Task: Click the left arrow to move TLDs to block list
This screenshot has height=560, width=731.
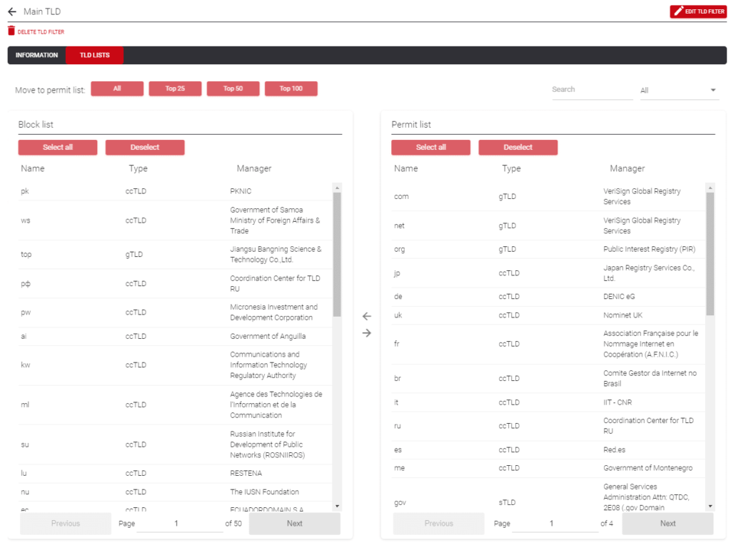Action: tap(366, 315)
